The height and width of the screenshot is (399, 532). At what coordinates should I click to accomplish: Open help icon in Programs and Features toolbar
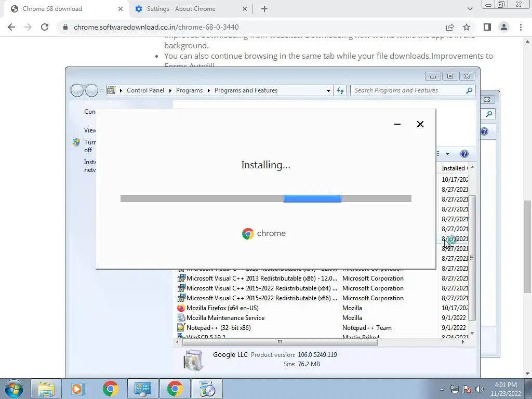pos(464,154)
